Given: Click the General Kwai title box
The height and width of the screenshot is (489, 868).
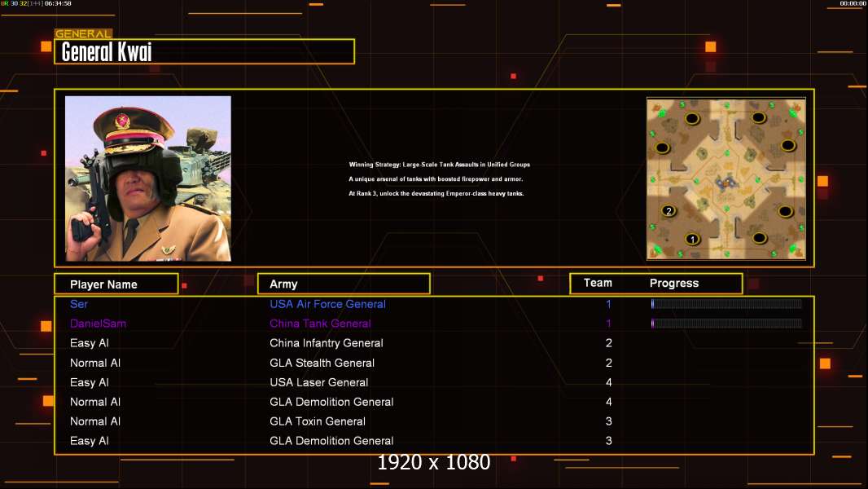Looking at the screenshot, I should click(204, 52).
